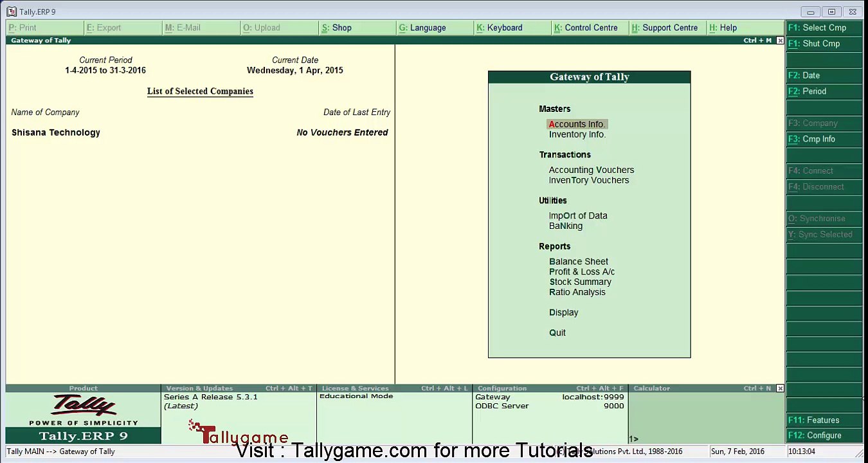868x463 pixels.
Task: Click Current Period '1-4-2015 to 31-3-2016'
Action: [105, 70]
